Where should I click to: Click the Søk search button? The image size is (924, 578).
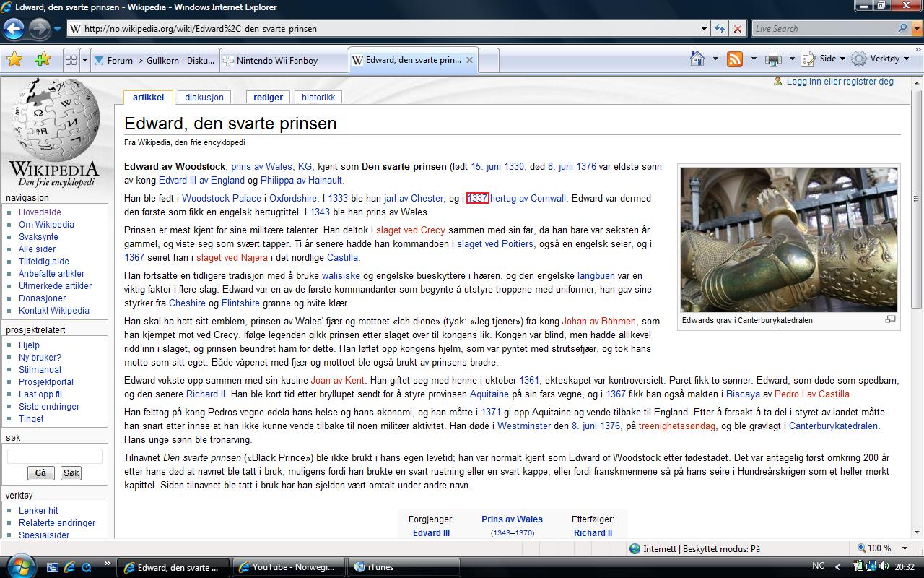pyautogui.click(x=71, y=473)
